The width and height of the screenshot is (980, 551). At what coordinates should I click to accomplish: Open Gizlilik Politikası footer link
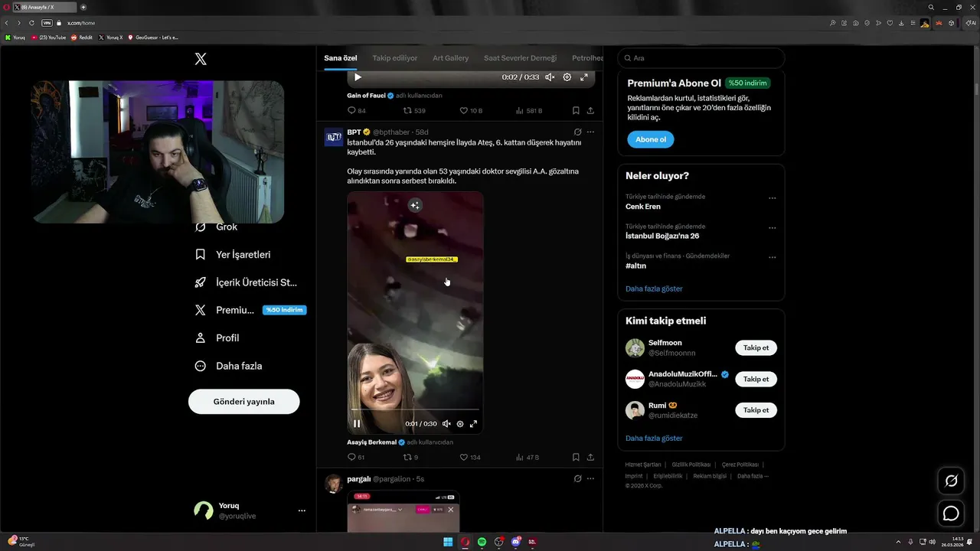691,465
